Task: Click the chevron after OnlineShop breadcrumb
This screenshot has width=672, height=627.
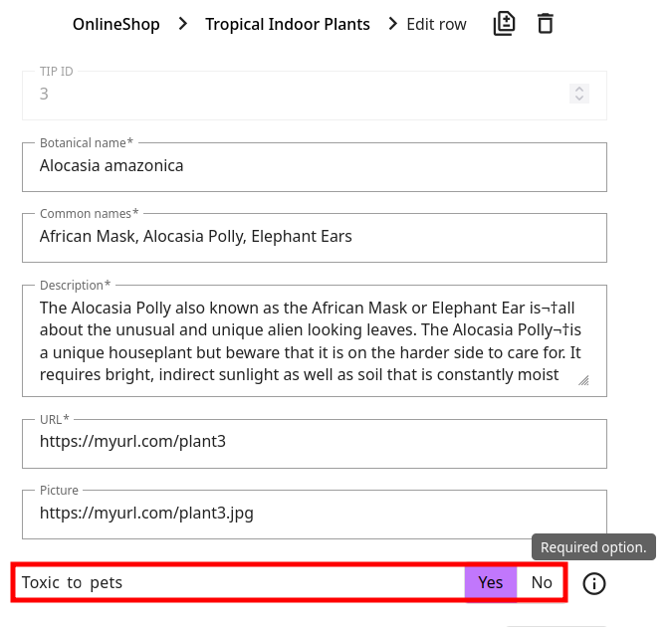Action: (x=183, y=24)
